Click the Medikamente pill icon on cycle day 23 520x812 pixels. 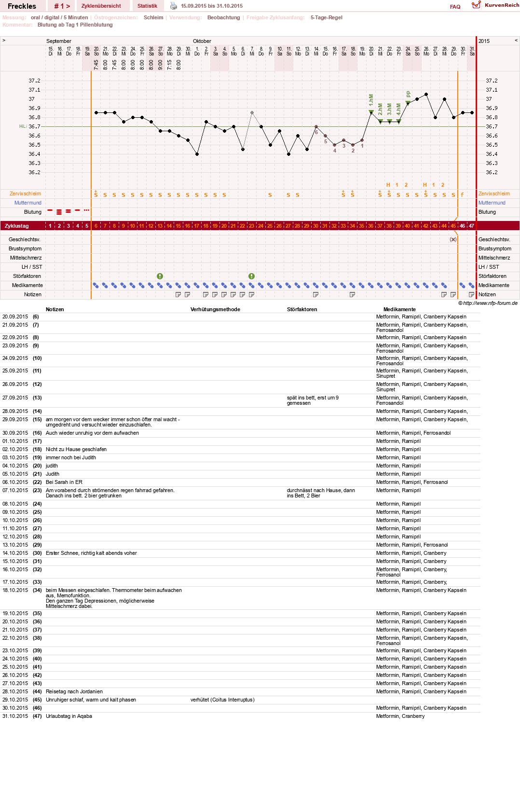pyautogui.click(x=251, y=285)
